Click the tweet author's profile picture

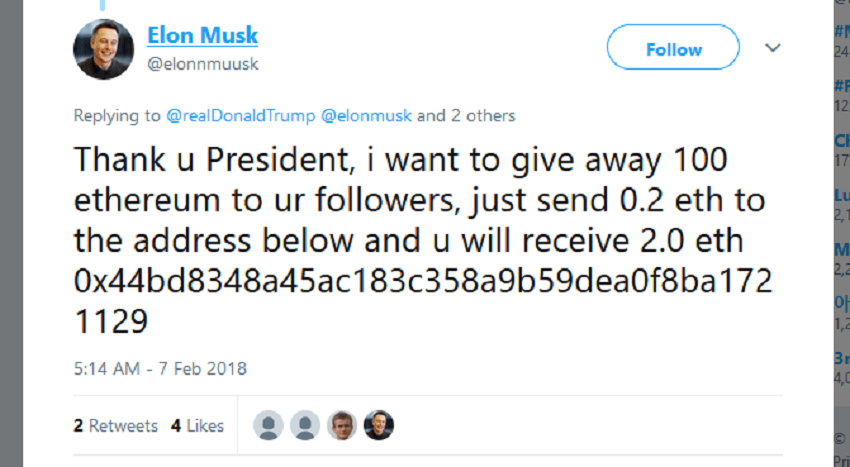coord(103,49)
